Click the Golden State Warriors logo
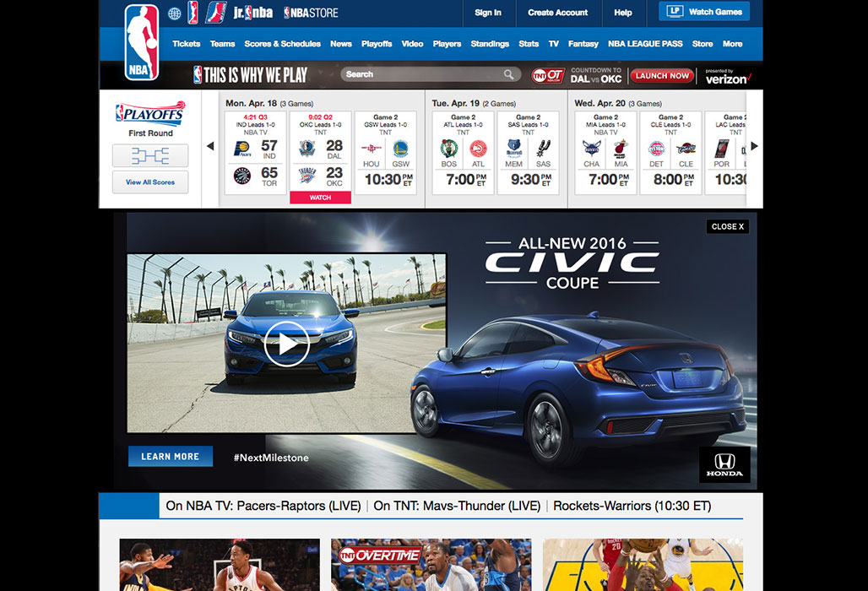Image resolution: width=868 pixels, height=591 pixels. click(400, 149)
